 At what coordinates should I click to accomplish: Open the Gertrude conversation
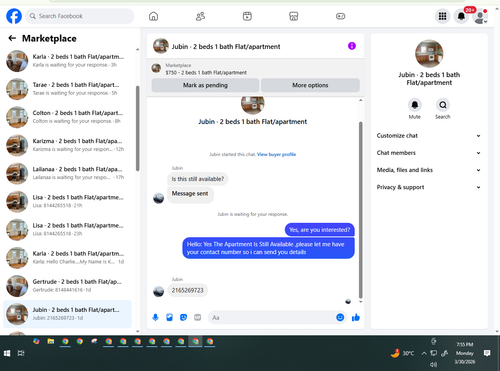click(68, 286)
